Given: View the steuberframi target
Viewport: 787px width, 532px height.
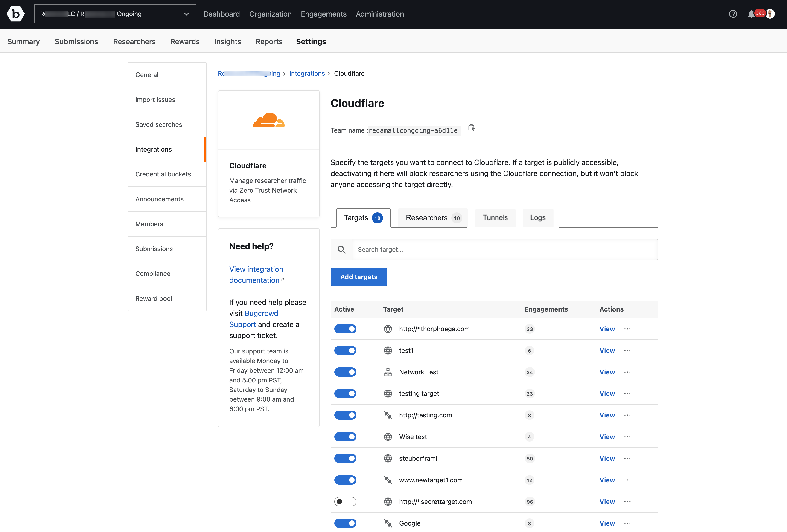Looking at the screenshot, I should coord(607,459).
